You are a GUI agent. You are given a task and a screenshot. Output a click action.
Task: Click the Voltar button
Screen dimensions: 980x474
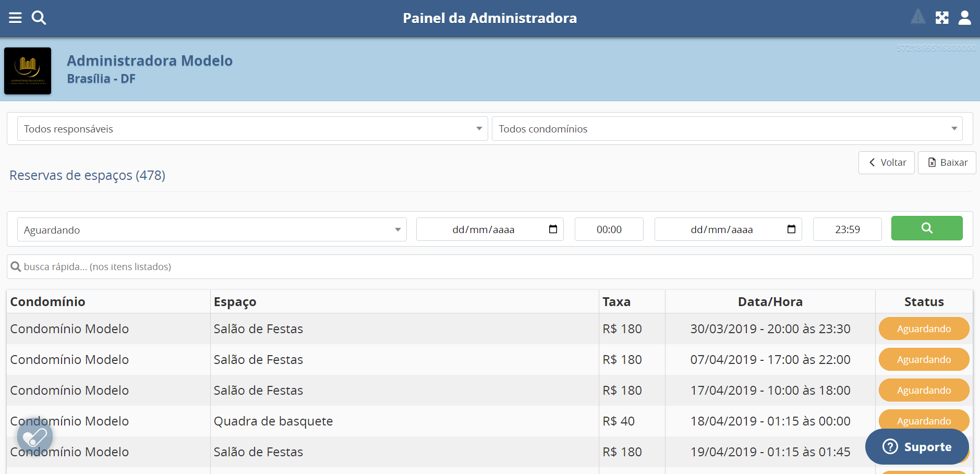[x=886, y=163]
